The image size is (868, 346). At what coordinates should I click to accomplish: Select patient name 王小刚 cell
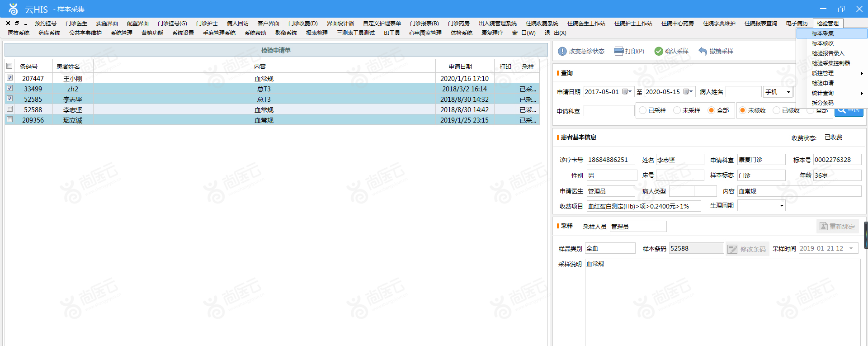[73, 79]
